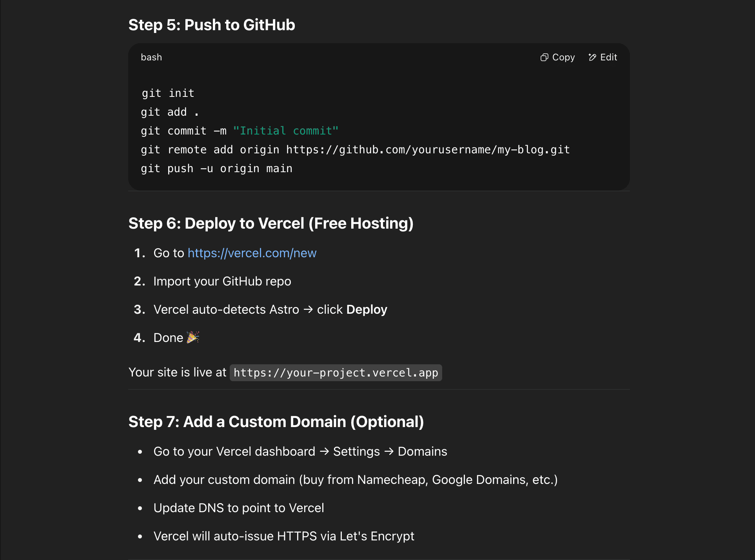Open the https://vercel.com/new link
The height and width of the screenshot is (560, 755).
[x=252, y=253]
